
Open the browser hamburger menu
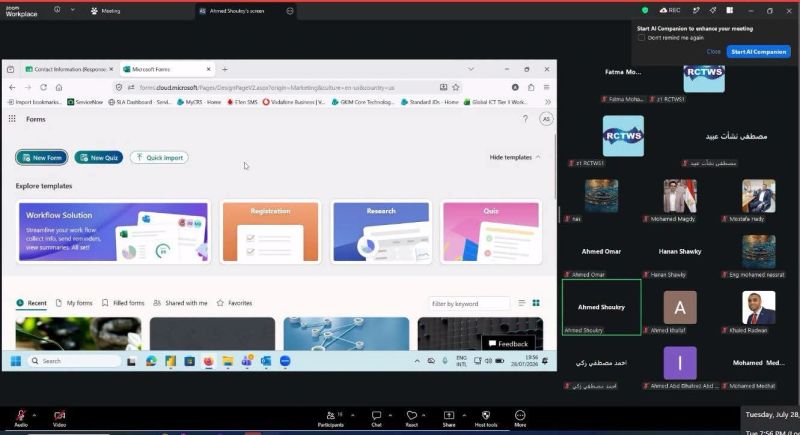pos(546,87)
